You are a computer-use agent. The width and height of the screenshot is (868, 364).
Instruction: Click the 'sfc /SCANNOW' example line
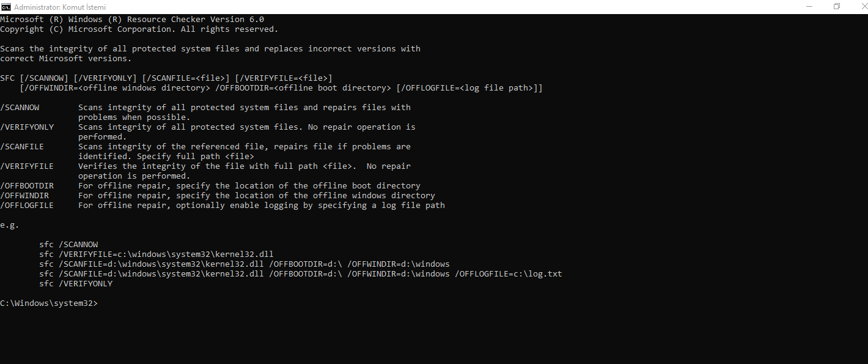click(68, 245)
